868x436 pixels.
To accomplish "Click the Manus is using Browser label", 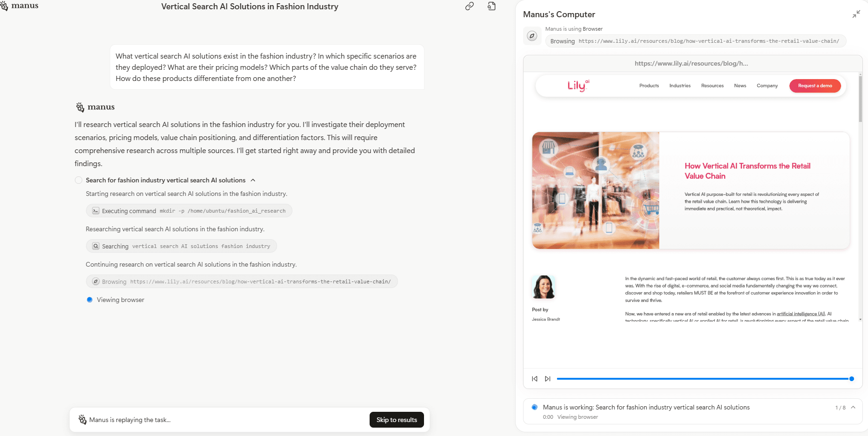I will [x=574, y=29].
